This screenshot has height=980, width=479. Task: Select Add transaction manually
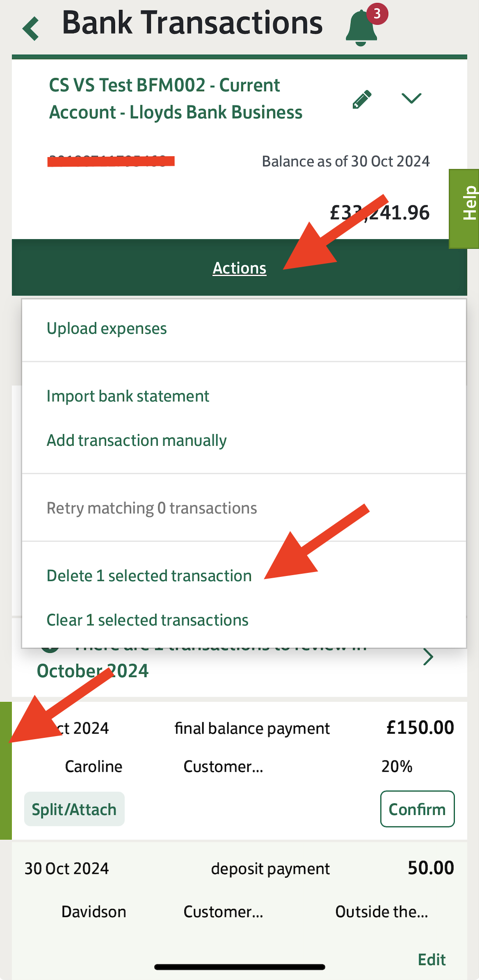click(136, 440)
